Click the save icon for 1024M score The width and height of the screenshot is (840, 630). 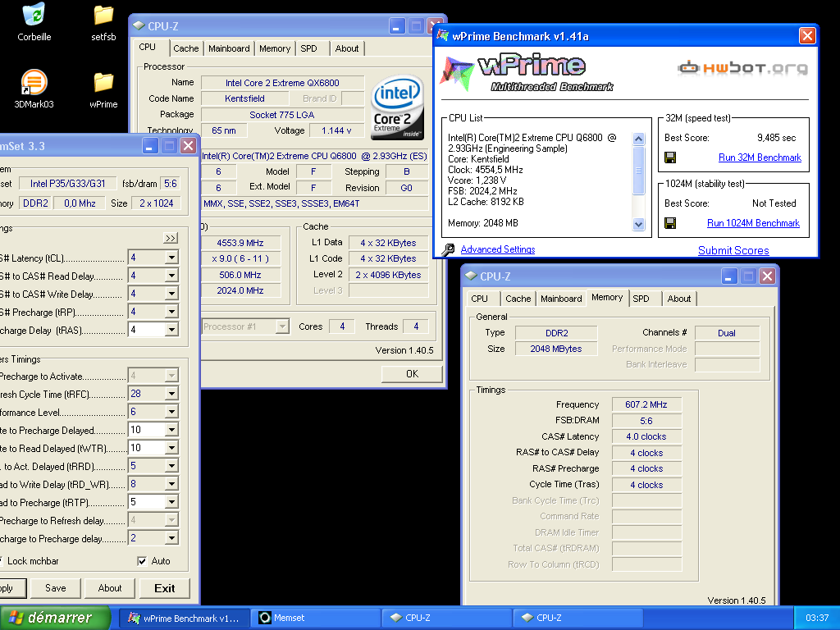pyautogui.click(x=670, y=223)
